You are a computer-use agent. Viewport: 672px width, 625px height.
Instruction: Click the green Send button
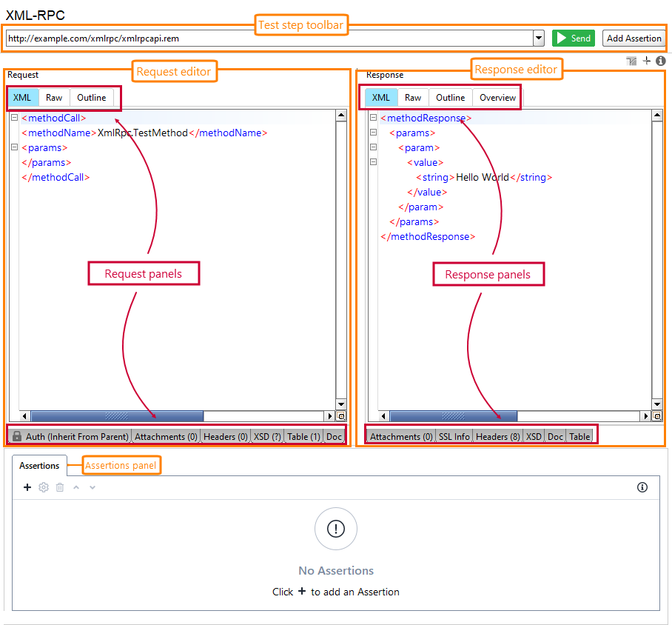point(573,39)
